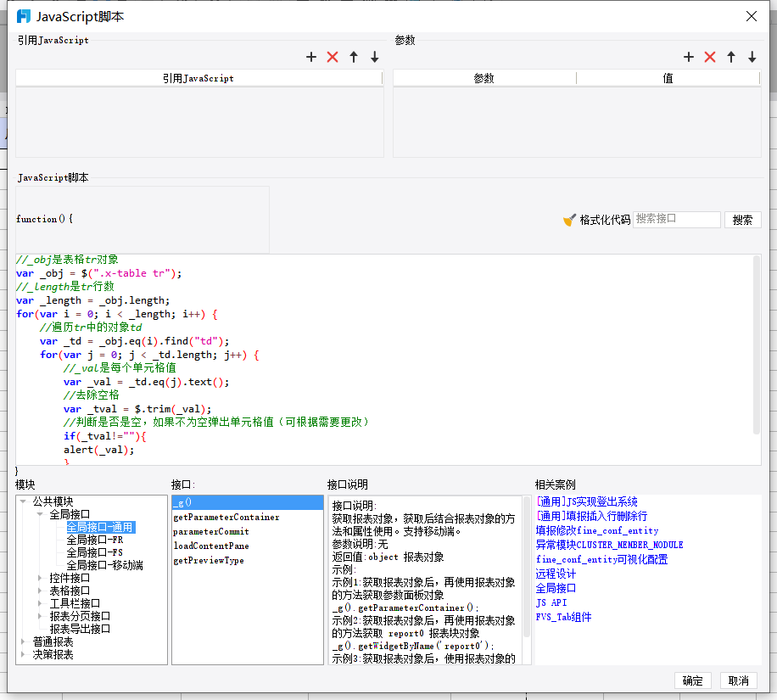Viewport: 777px width, 700px height.
Task: Open the [通用]JS实现登出系统 example link
Action: (x=587, y=501)
